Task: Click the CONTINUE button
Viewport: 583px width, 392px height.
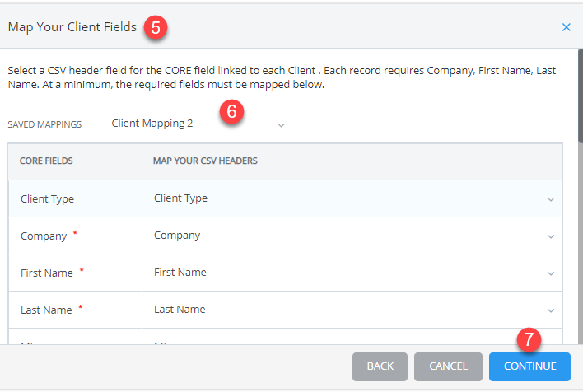Action: [529, 366]
